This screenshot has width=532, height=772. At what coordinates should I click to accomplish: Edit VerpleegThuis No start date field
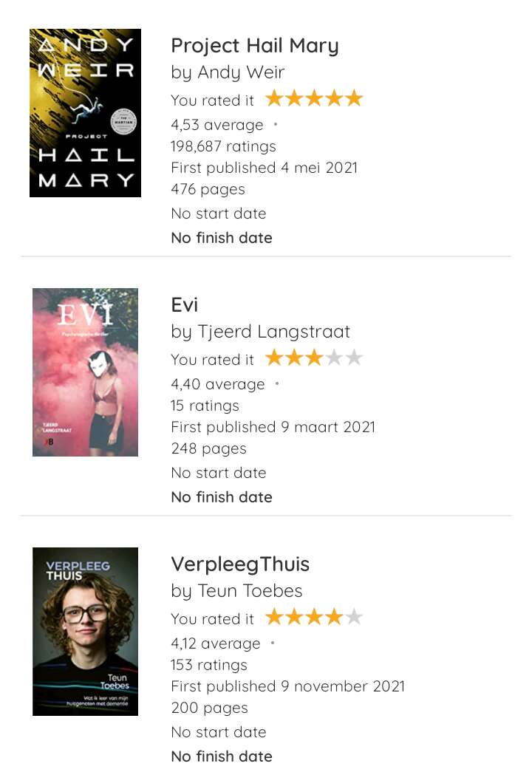pyautogui.click(x=219, y=732)
